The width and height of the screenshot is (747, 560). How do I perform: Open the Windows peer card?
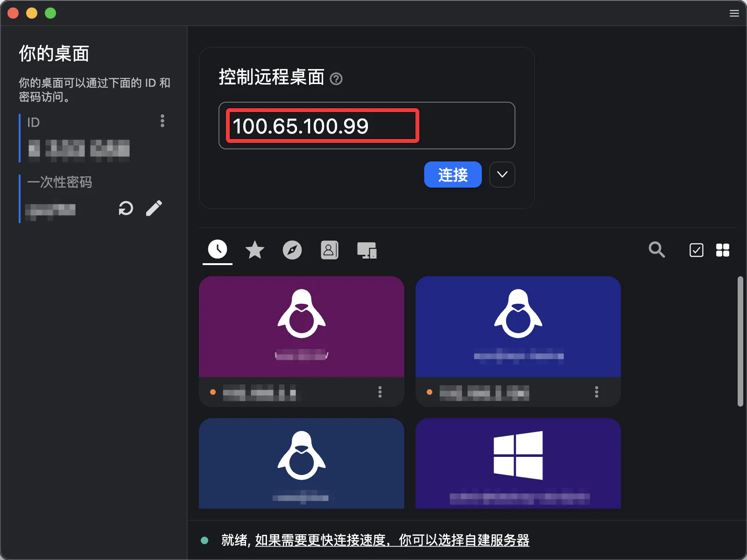pyautogui.click(x=518, y=463)
